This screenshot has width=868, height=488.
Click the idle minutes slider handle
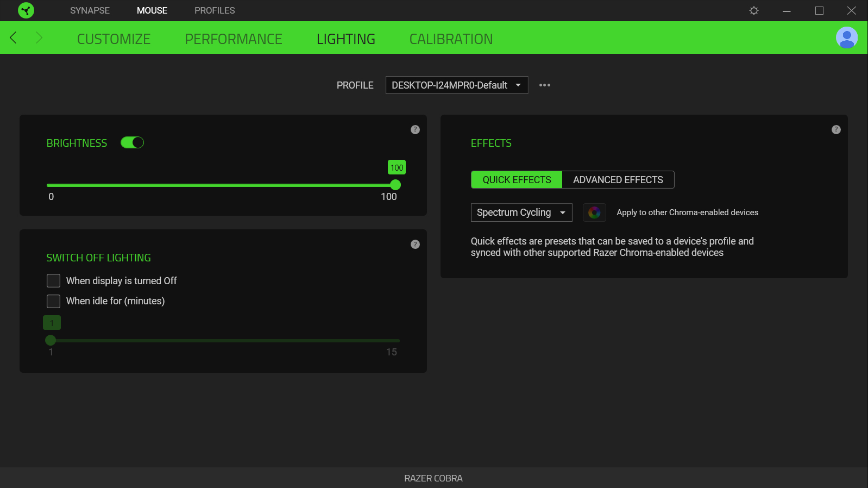coord(51,340)
